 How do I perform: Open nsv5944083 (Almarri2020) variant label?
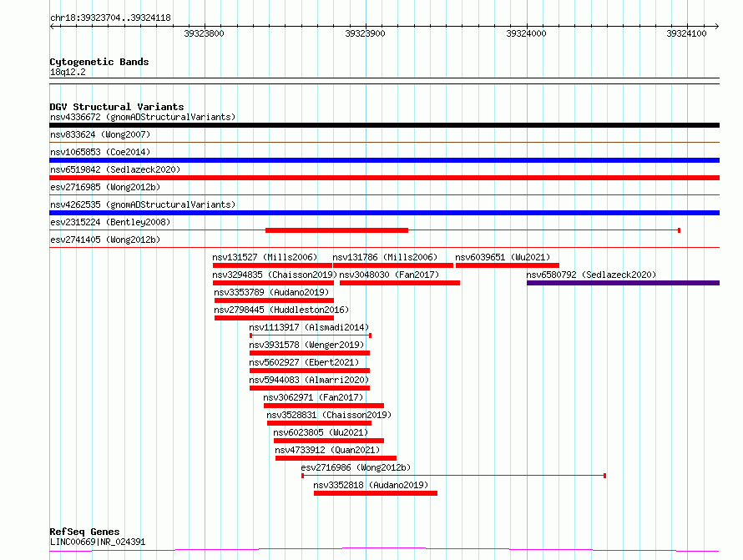click(x=309, y=380)
